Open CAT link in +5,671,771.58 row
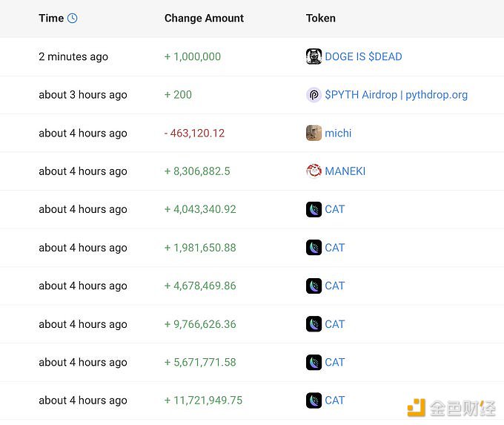Viewport: 504px width, 425px height. click(335, 363)
